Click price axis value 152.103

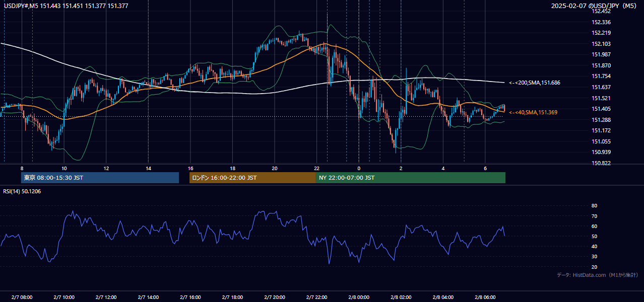coord(601,44)
